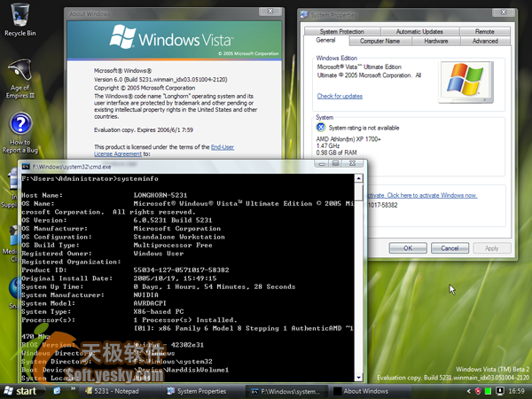Click 0.98 GB of RAM text
The height and width of the screenshot is (399, 532).
[336, 153]
